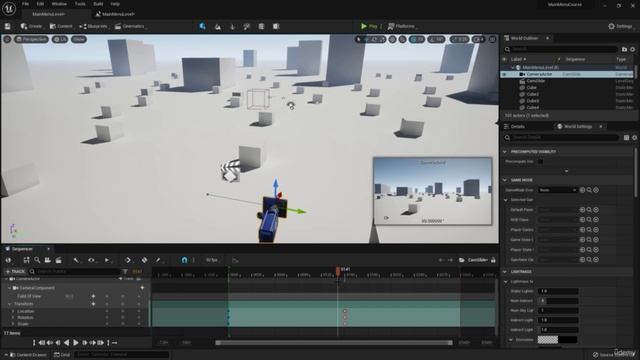Open Sequencer curve editor icon
Viewport: 640px width, 360px height.
pyautogui.click(x=235, y=260)
